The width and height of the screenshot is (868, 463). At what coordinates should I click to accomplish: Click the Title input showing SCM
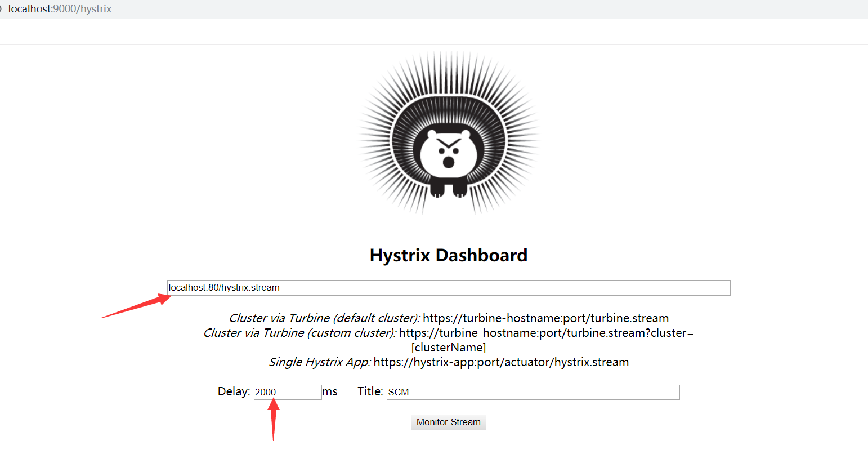click(533, 392)
